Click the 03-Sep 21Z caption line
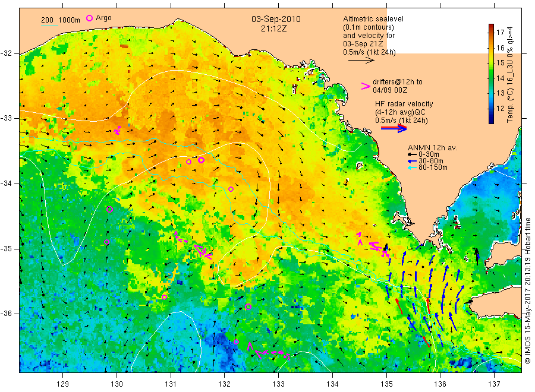Image resolution: width=535 pixels, height=392 pixels. [x=363, y=44]
